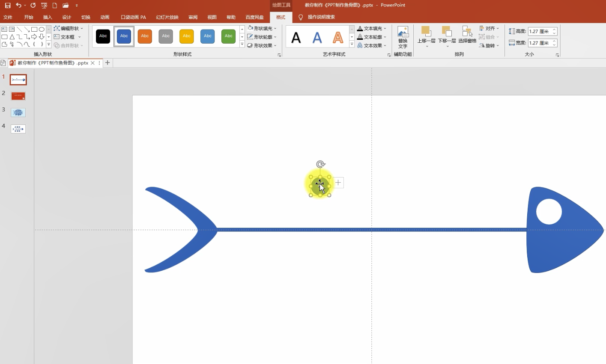Expand the shape styles gallery
This screenshot has width=606, height=364.
pyautogui.click(x=242, y=44)
